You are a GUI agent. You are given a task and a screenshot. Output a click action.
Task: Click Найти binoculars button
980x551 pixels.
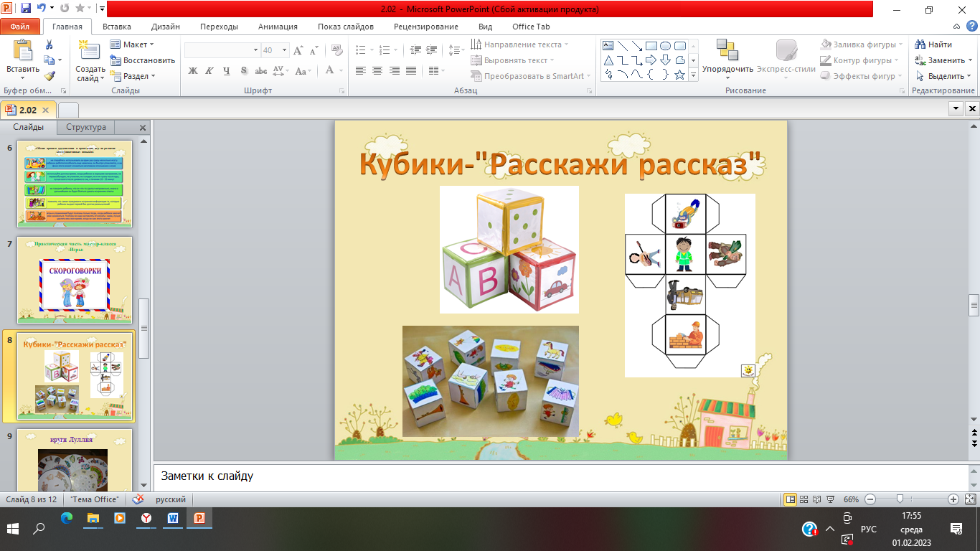click(x=934, y=44)
